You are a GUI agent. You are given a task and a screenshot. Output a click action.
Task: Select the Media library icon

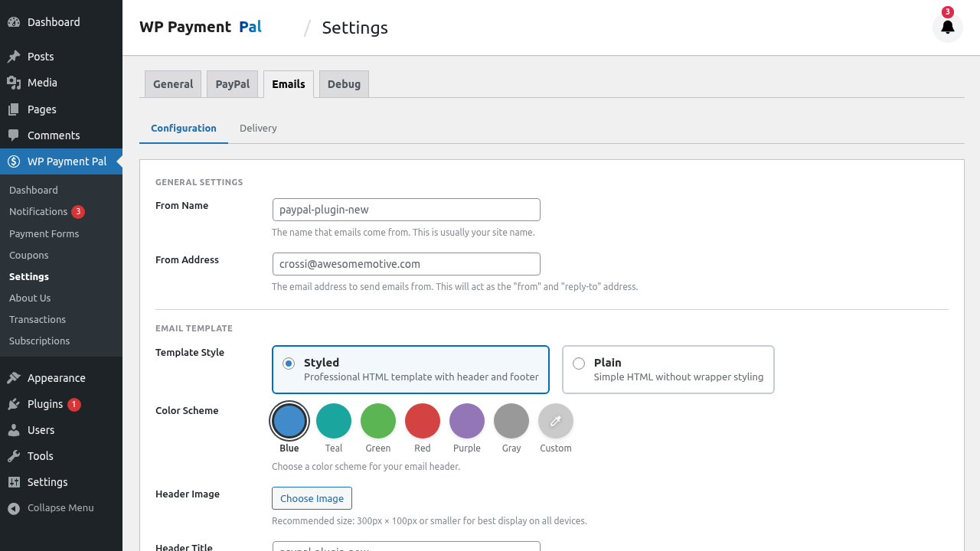[x=13, y=83]
